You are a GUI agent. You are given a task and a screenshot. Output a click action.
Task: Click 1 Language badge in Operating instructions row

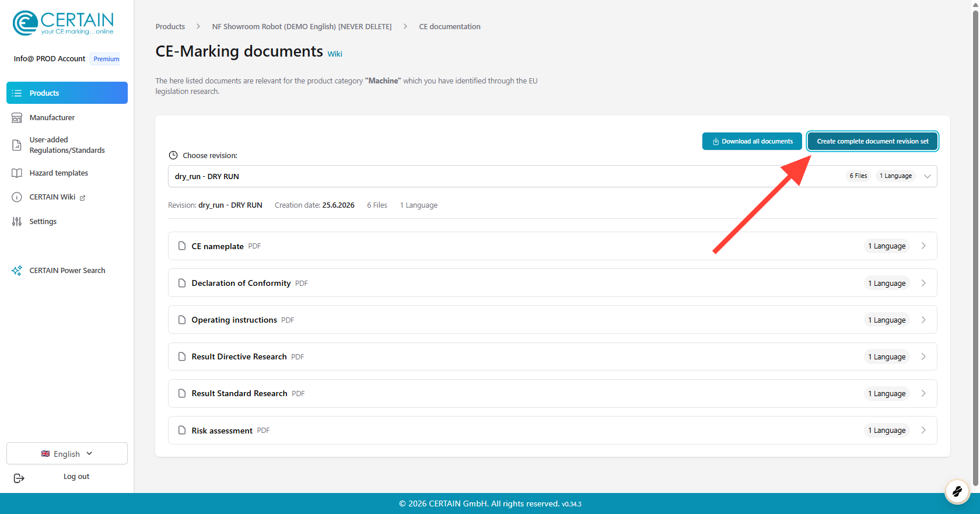pos(887,320)
